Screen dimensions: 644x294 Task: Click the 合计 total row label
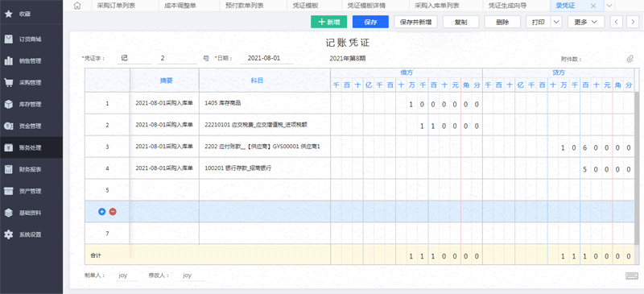coord(96,256)
